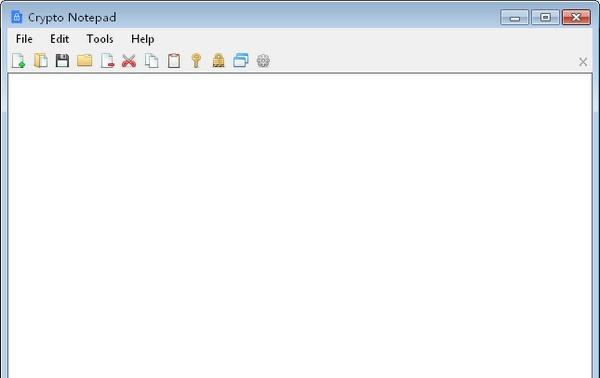600x378 pixels.
Task: Open the Edit menu
Action: pyautogui.click(x=60, y=39)
